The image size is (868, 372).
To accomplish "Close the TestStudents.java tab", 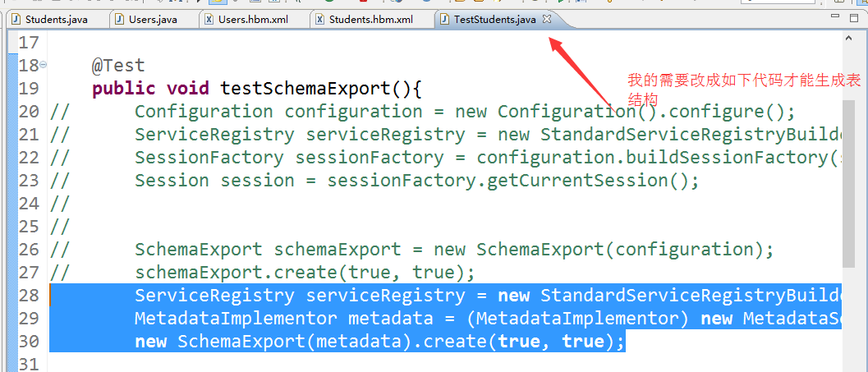I will click(x=547, y=20).
